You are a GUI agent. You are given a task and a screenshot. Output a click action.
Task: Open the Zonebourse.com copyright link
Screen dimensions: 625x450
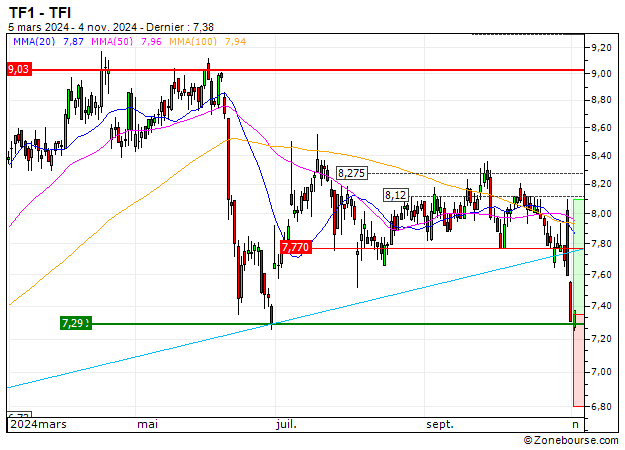coord(569,440)
